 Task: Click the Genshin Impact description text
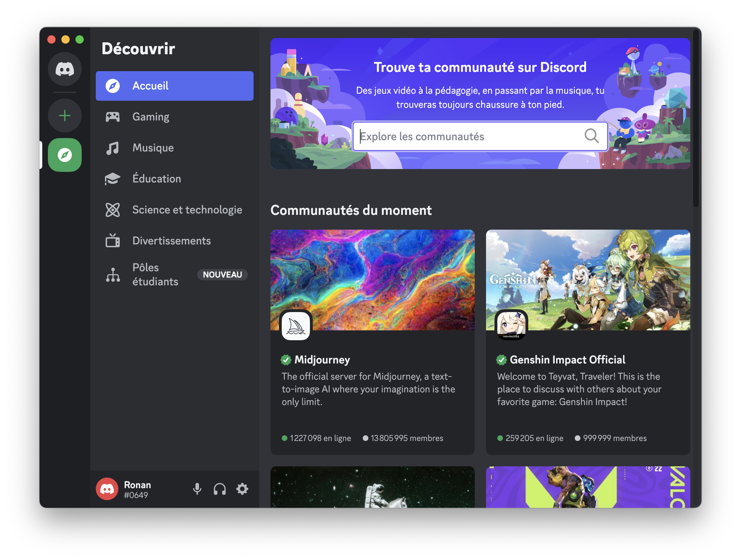click(x=579, y=389)
